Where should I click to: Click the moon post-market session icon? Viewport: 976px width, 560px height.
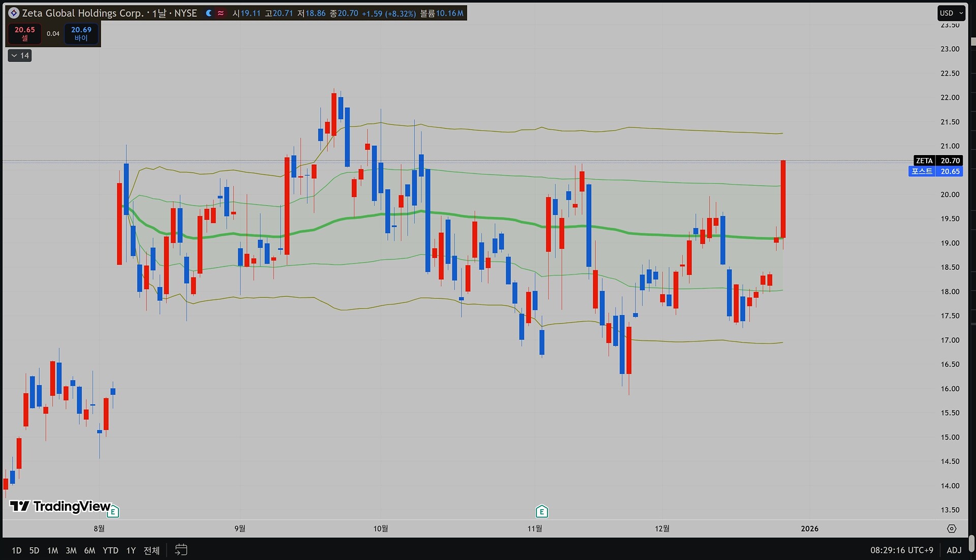pyautogui.click(x=209, y=13)
